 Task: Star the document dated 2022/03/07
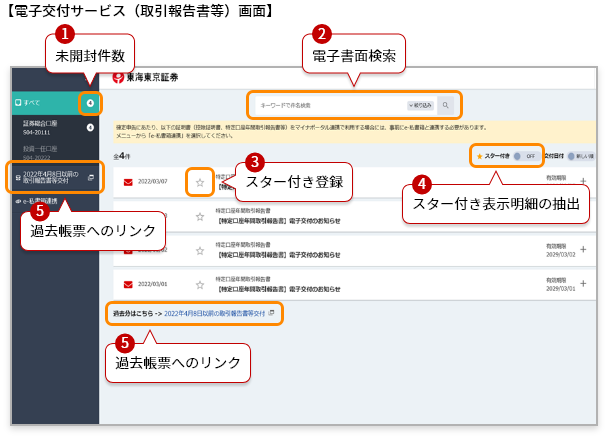click(x=200, y=183)
